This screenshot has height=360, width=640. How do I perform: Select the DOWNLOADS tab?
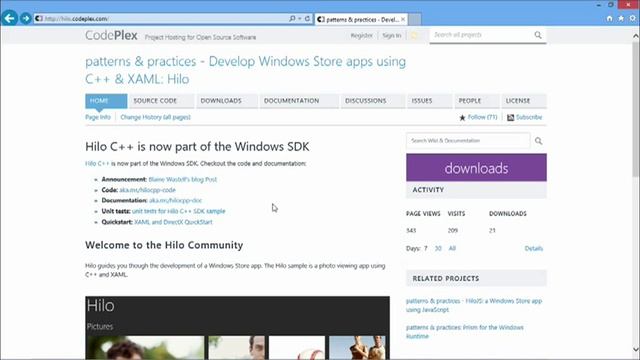[x=227, y=101]
